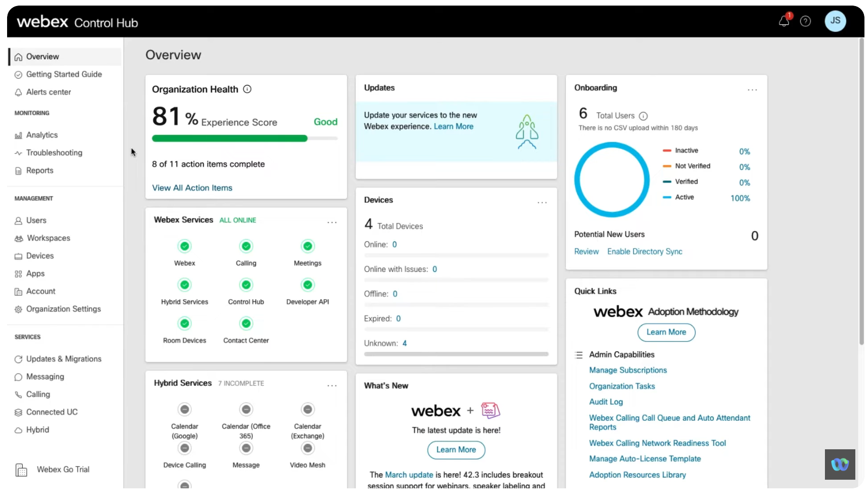Click Enable Directory Sync link
868x501 pixels.
point(645,252)
